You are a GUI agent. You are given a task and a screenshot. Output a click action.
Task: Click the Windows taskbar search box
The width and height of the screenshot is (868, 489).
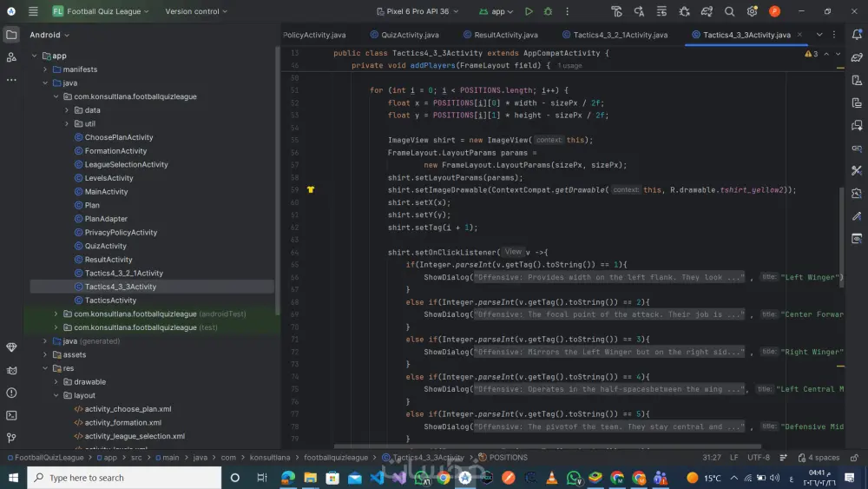click(x=124, y=478)
